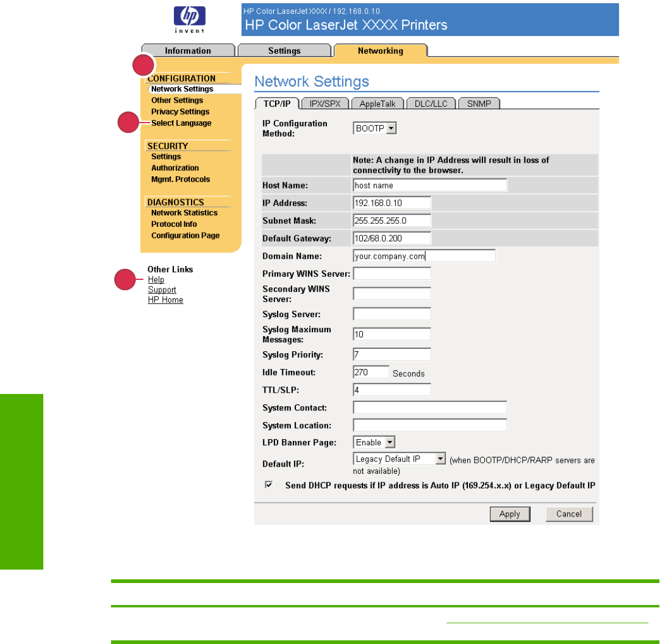Viewport: 660px width, 644px height.
Task: Select the TCP/IP sub-tab
Action: tap(277, 104)
